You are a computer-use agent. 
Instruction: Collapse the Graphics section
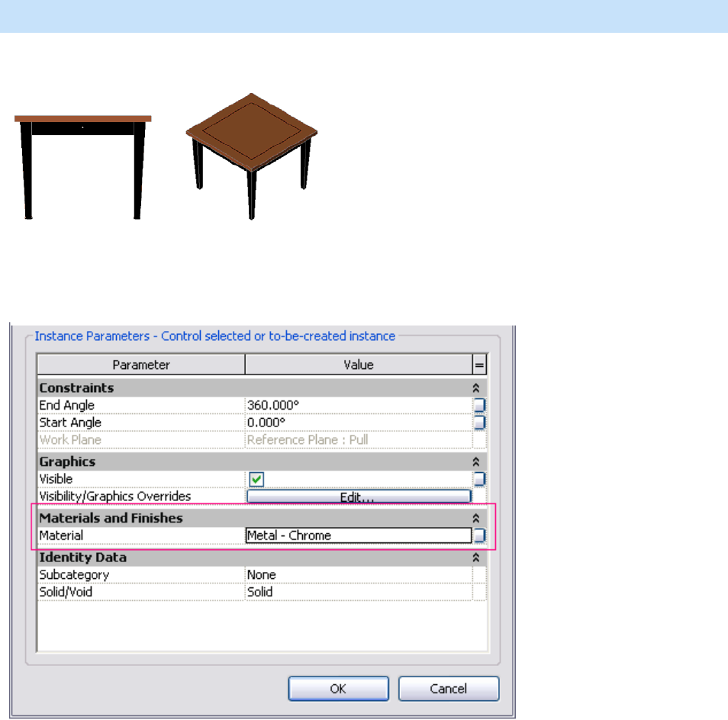[476, 461]
